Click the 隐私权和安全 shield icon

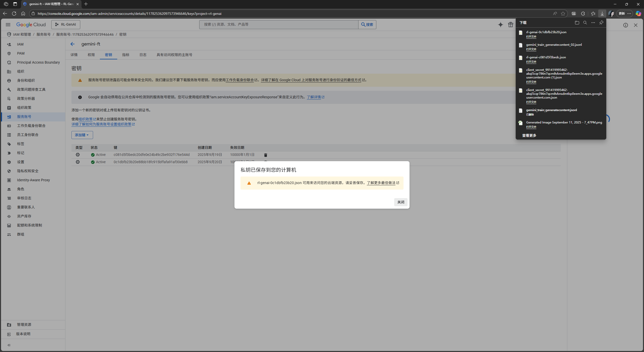click(9, 171)
